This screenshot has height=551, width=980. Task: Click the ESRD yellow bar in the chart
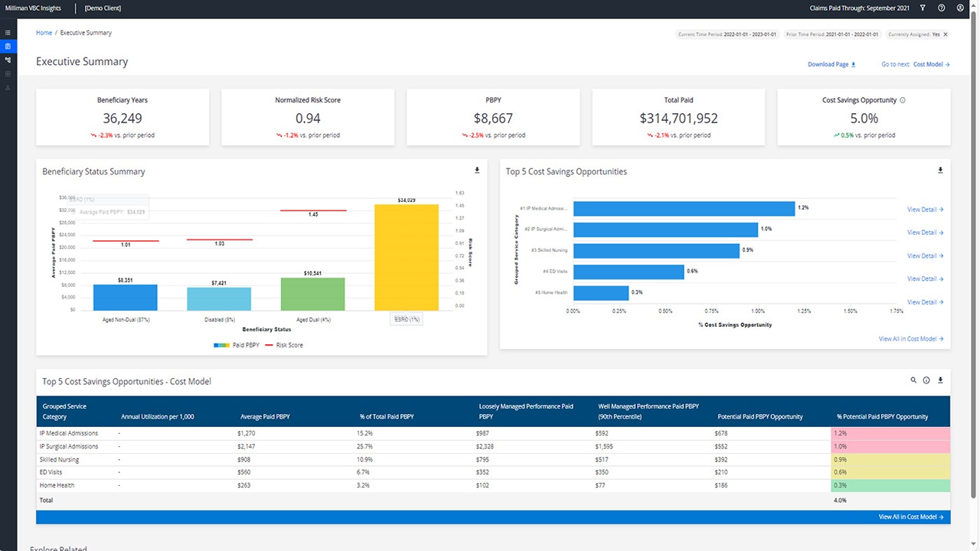coord(407,257)
